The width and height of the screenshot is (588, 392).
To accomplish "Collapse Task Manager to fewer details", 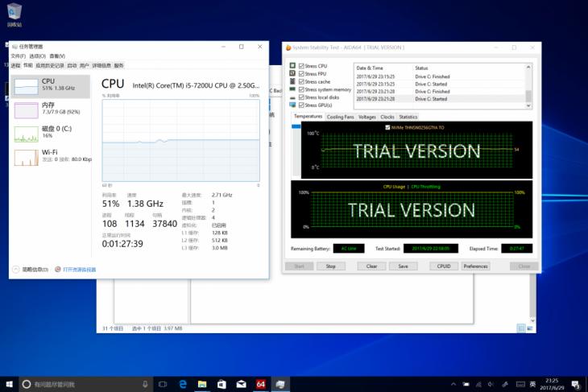I will 32,269.
